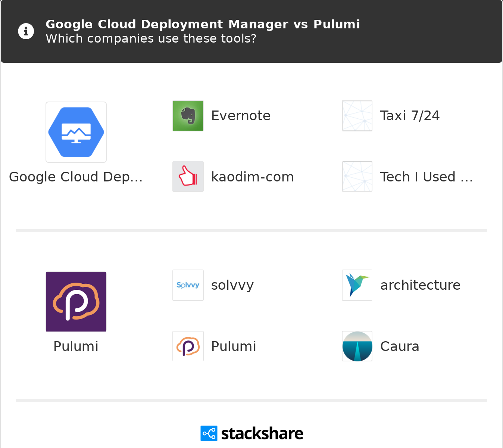Click the architecture hummingbird logo

point(357,285)
